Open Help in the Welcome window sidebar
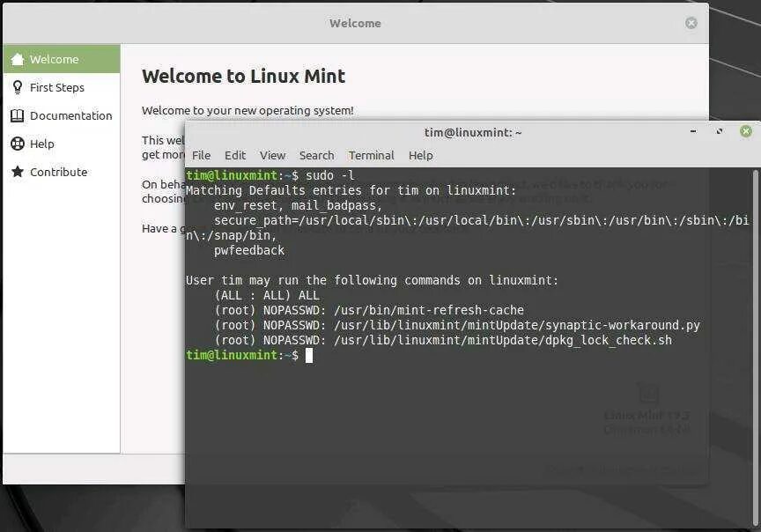 click(62, 144)
